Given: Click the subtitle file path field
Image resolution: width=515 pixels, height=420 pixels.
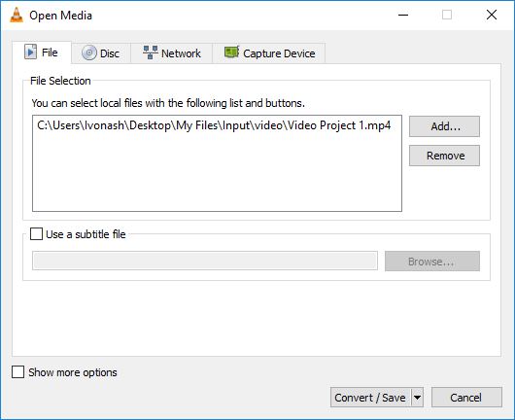Looking at the screenshot, I should click(x=205, y=261).
